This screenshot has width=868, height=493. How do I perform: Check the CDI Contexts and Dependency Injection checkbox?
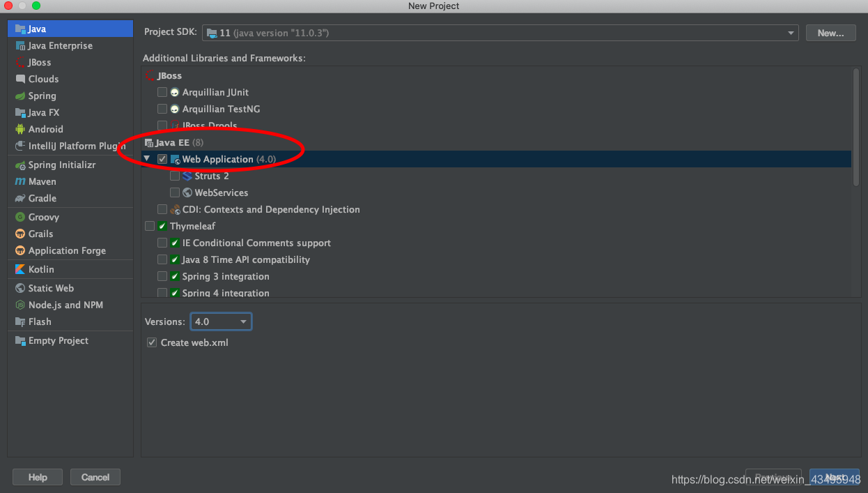[x=162, y=210]
